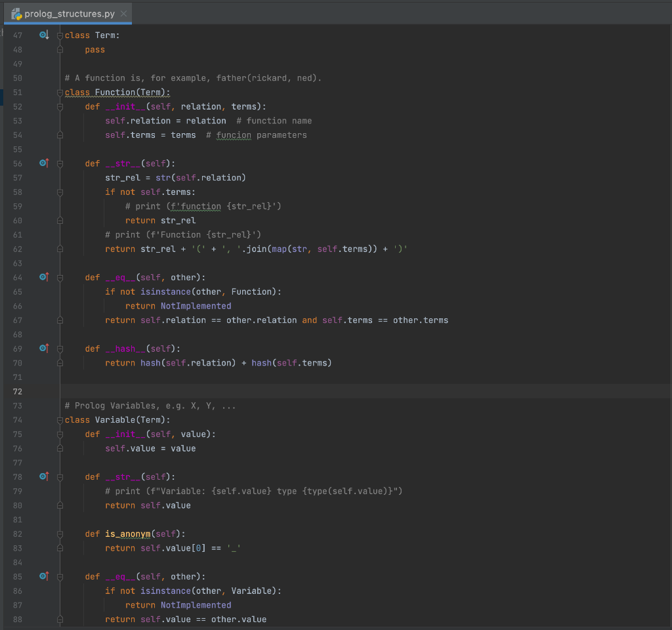Click line number 72 in the gutter
The image size is (672, 630).
(x=18, y=392)
